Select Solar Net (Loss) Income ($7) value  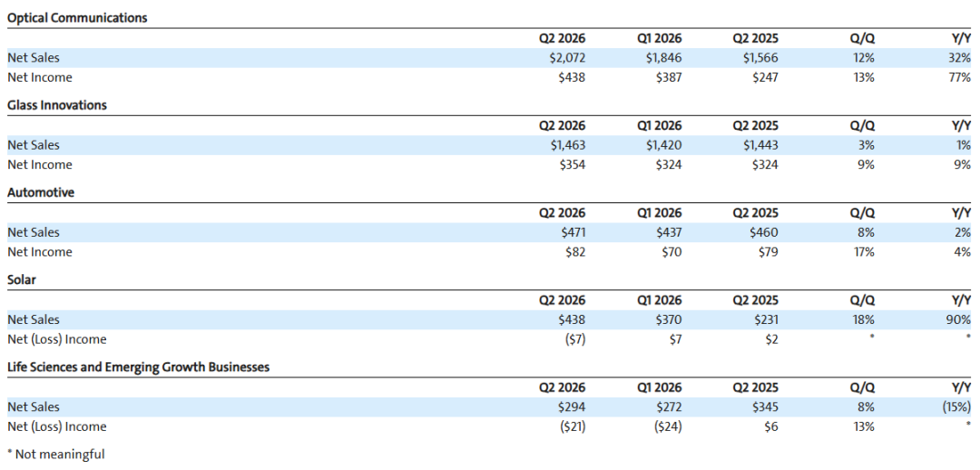point(573,340)
